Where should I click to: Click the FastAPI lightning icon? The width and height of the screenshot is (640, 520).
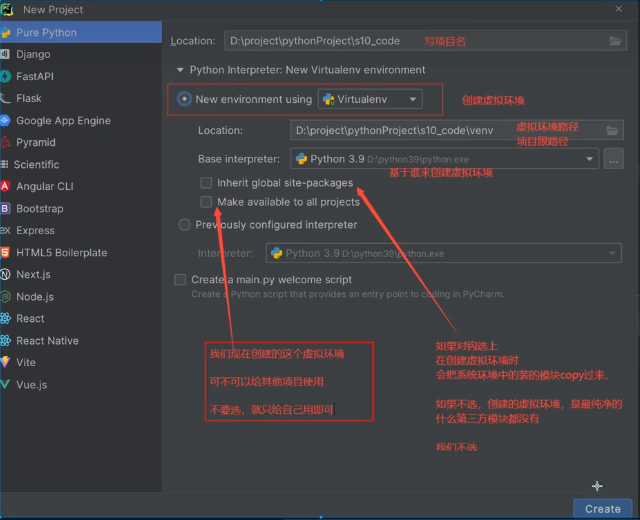[x=5, y=76]
